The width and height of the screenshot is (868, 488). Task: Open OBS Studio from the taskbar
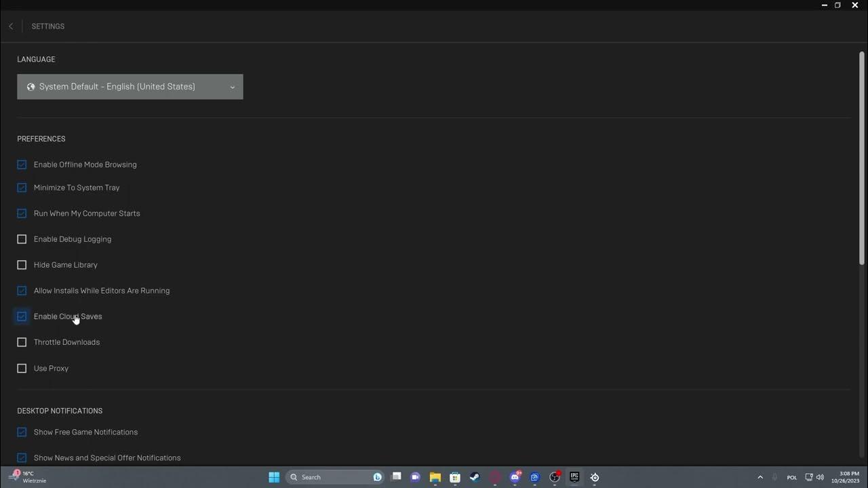pos(555,477)
